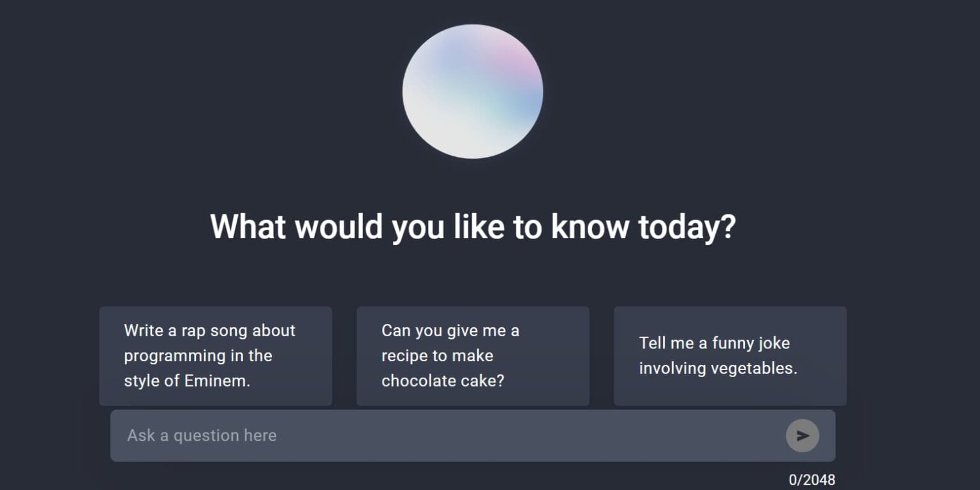
Task: Pick the funny vegetable joke suggestion
Action: pyautogui.click(x=730, y=356)
